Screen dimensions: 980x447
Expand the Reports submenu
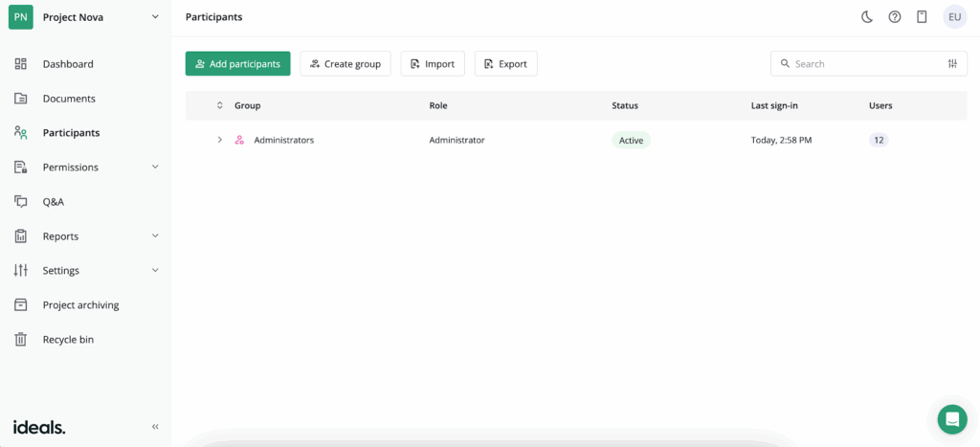pyautogui.click(x=155, y=236)
